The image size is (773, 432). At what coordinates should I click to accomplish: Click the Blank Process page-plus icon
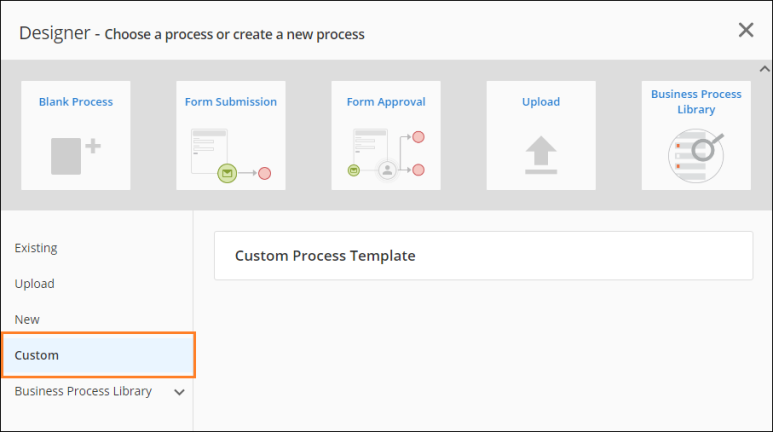[x=76, y=156]
